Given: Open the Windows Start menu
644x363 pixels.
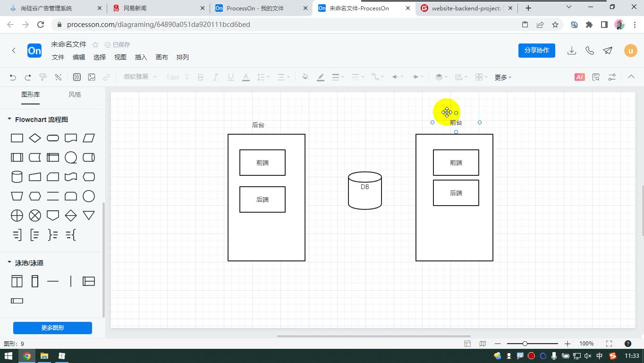Looking at the screenshot, I should point(8,356).
